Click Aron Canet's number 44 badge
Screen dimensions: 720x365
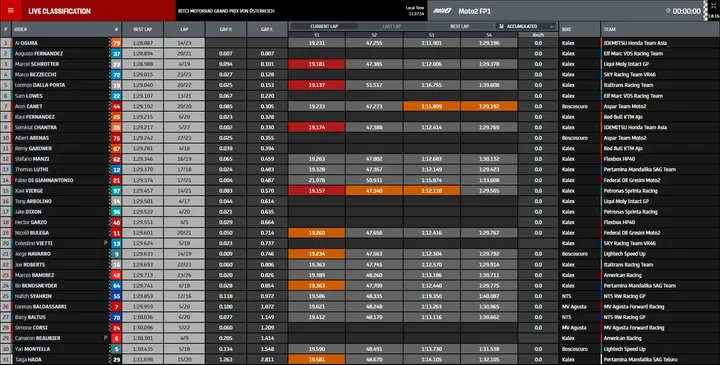coord(116,106)
